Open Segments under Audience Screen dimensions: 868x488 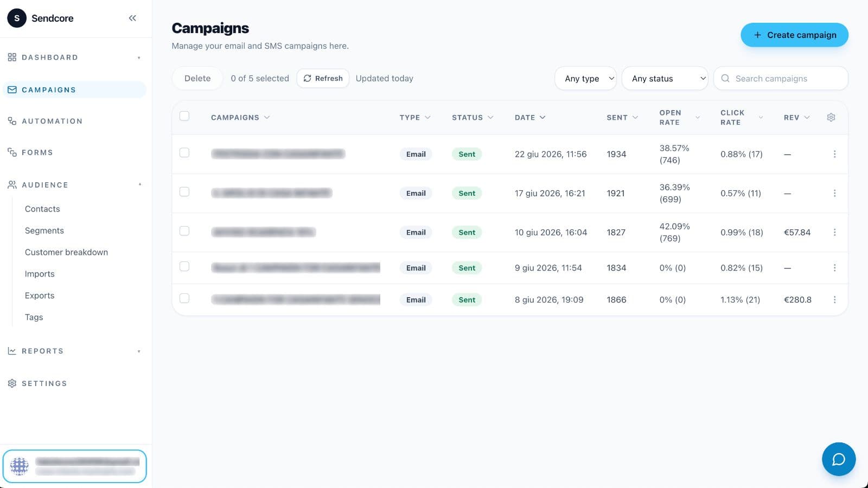[x=44, y=230]
